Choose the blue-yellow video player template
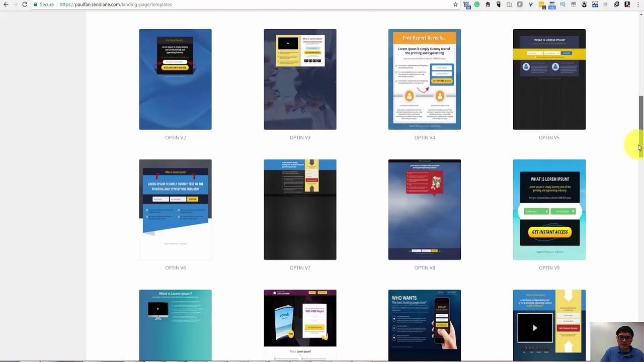The height and width of the screenshot is (362, 644). click(549, 325)
